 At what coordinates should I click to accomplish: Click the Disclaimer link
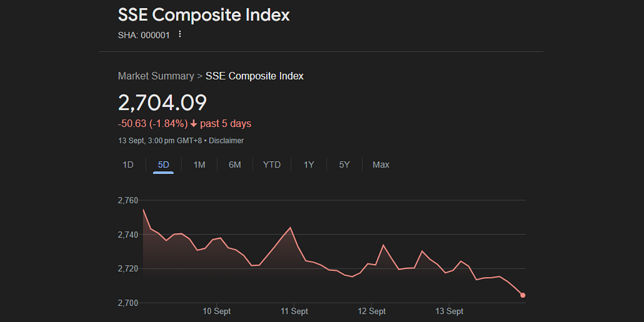point(226,141)
